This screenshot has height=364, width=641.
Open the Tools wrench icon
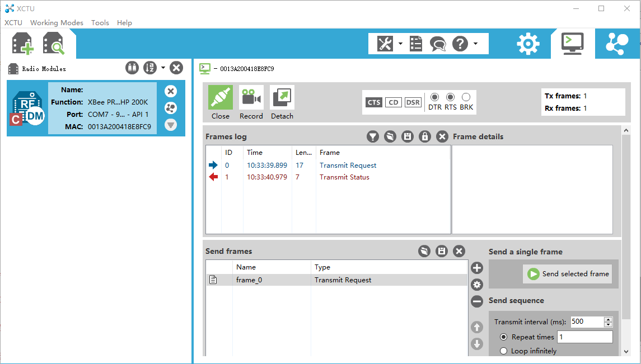point(385,44)
